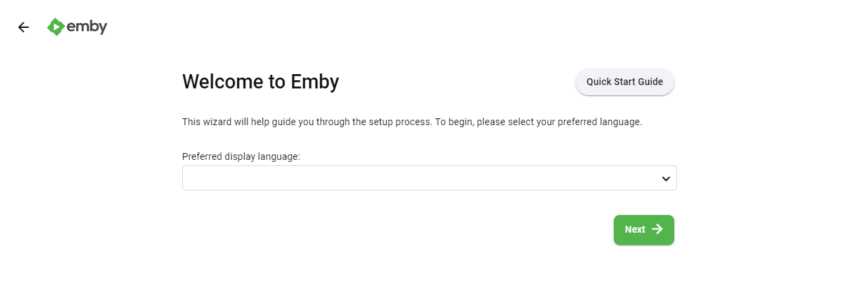Expand the Preferred display language dropdown
The width and height of the screenshot is (868, 283).
pos(429,178)
